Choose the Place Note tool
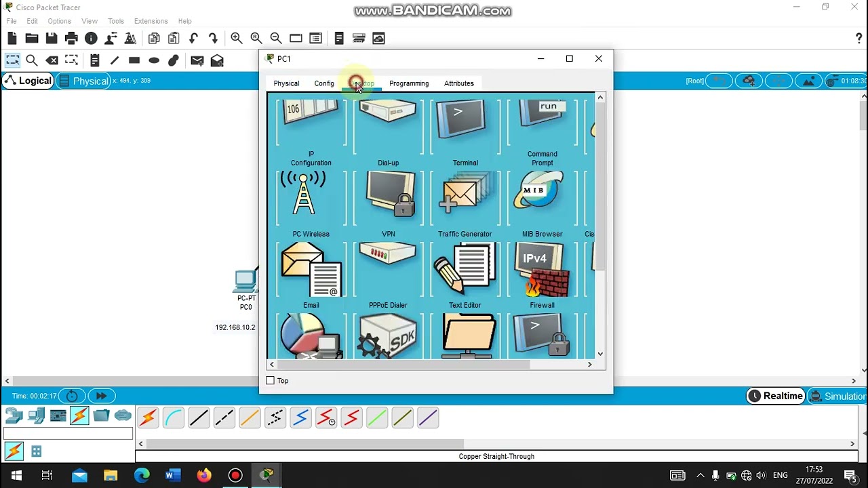The image size is (868, 488). [x=94, y=60]
